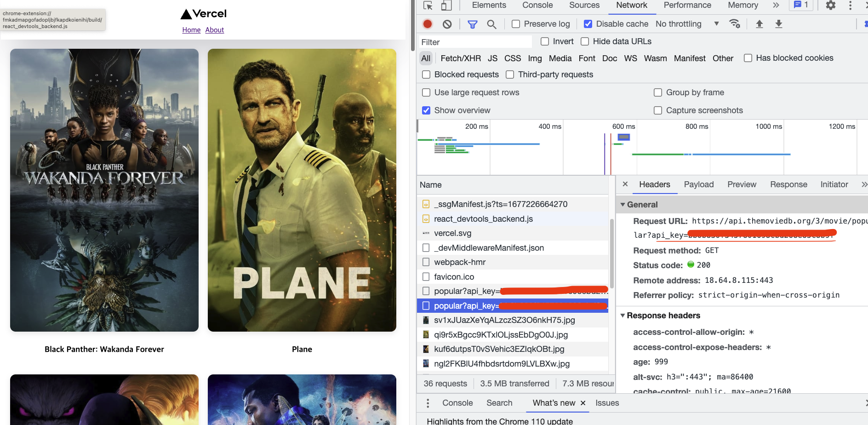Image resolution: width=868 pixels, height=425 pixels.
Task: Switch to the Elements panel tab
Action: point(489,6)
